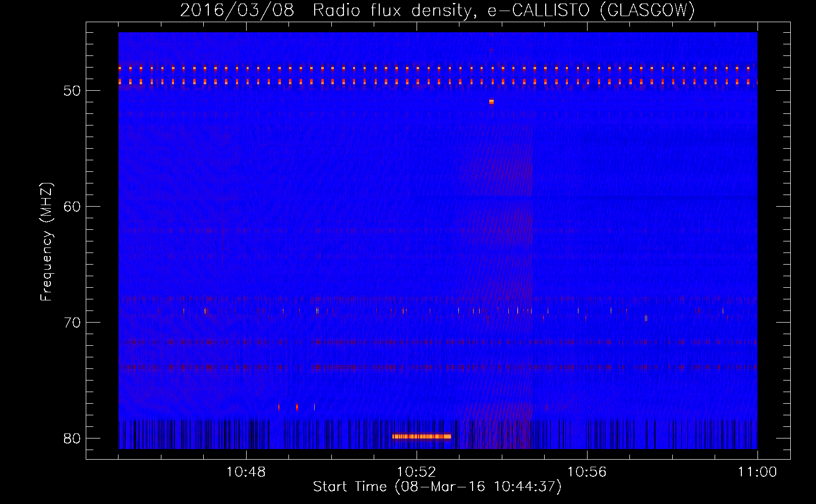Click the 10:52 time tick label
The width and height of the screenshot is (816, 504).
[417, 472]
